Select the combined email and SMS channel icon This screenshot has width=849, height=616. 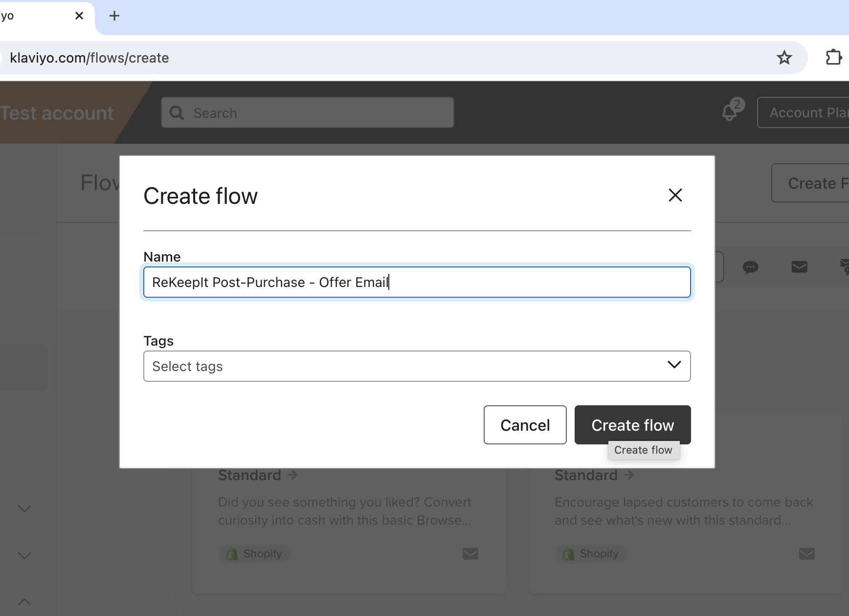point(845,267)
